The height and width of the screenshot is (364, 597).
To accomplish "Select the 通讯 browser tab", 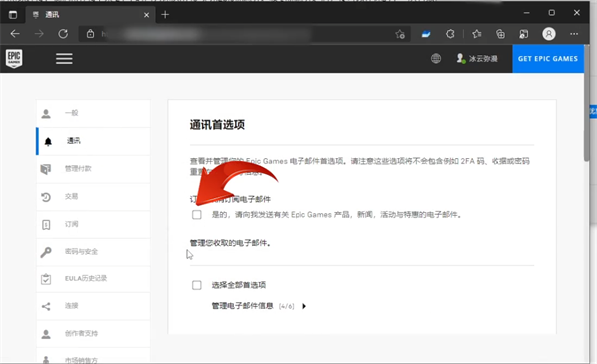I will 90,15.
